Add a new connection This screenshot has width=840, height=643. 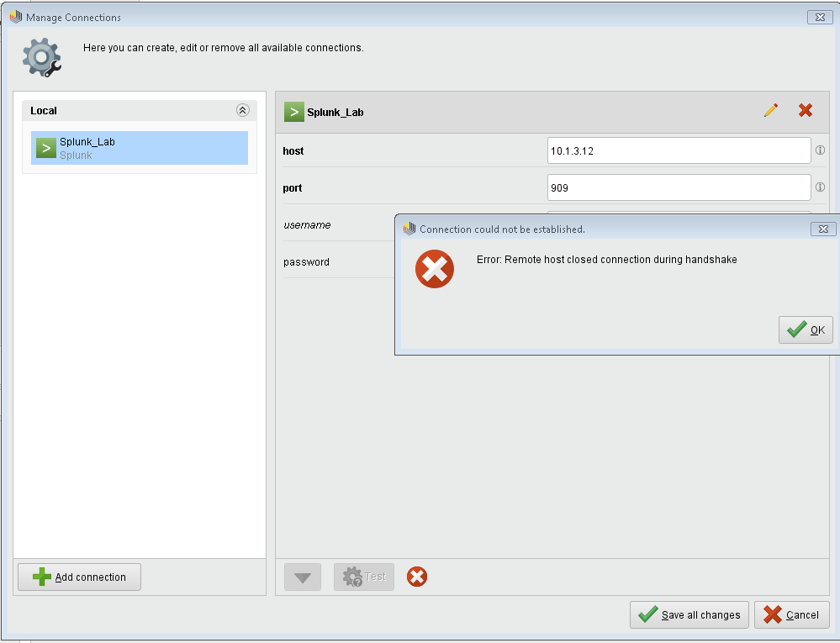click(78, 577)
